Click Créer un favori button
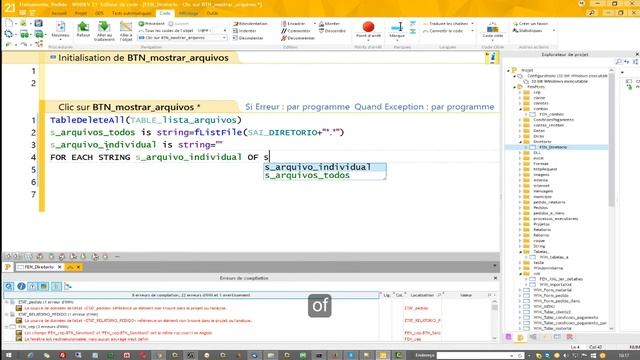Viewport: 640px width, 360px height. [x=531, y=24]
